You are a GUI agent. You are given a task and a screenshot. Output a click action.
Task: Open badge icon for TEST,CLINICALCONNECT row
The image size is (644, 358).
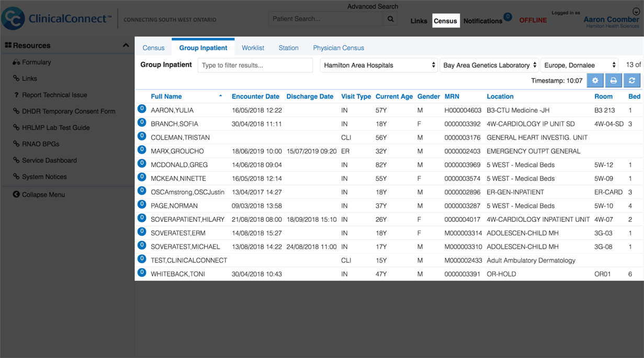tap(141, 259)
